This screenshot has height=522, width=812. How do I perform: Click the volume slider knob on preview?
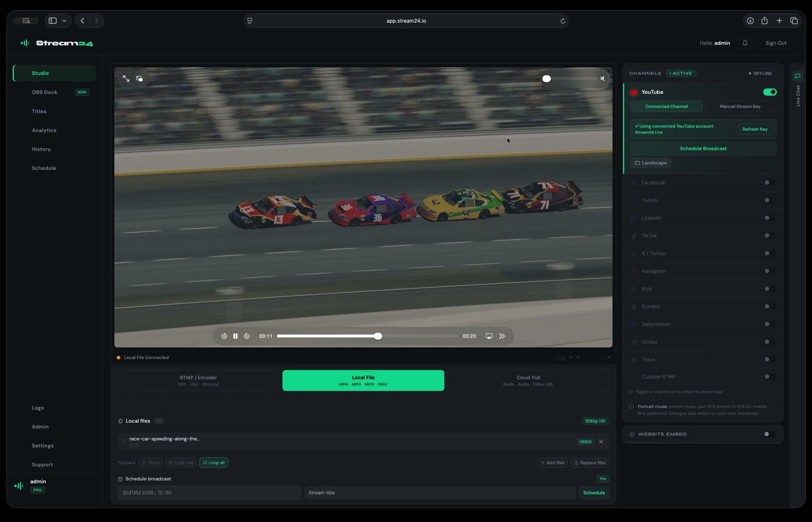(x=547, y=79)
